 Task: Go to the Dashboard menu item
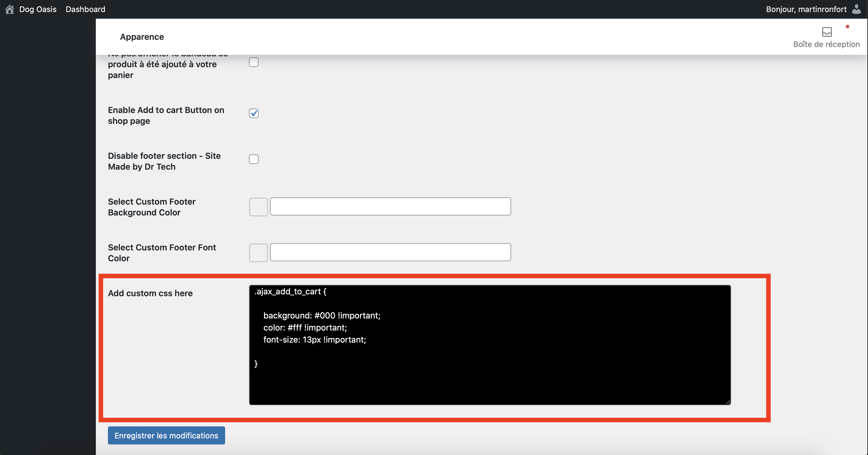tap(85, 9)
